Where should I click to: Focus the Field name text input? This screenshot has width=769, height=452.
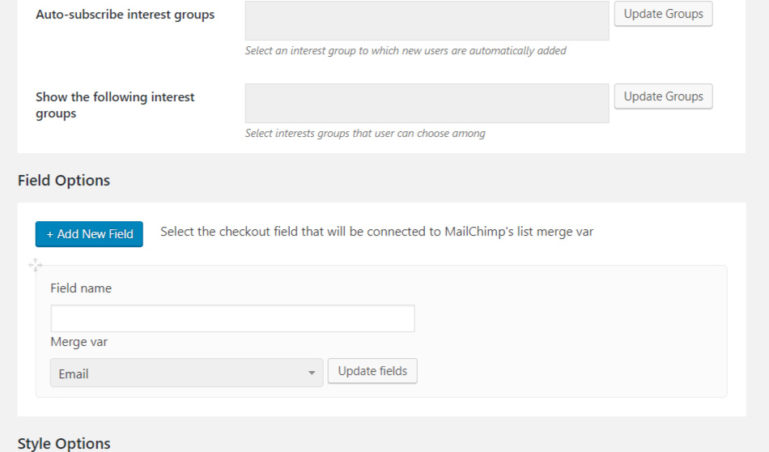[232, 318]
